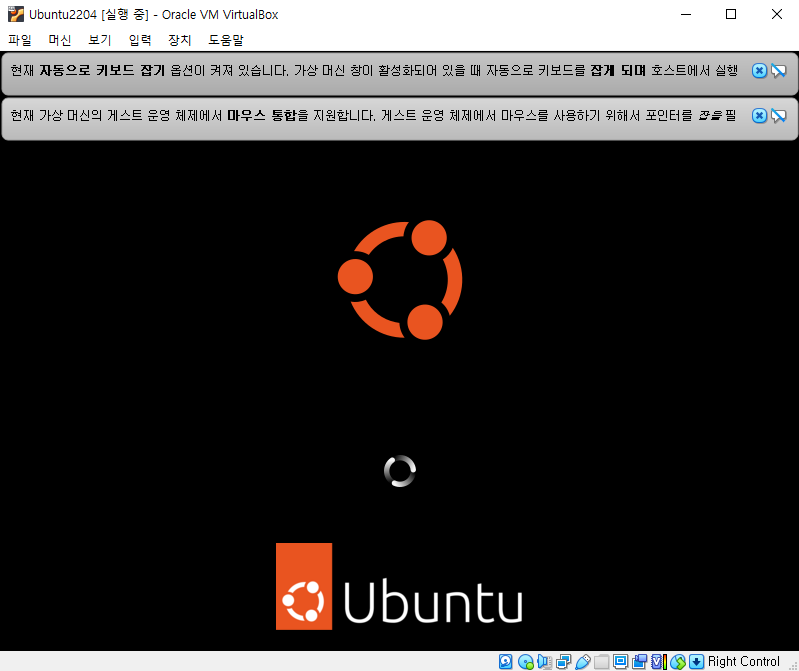The width and height of the screenshot is (799, 671).
Task: Click the VirtualBox title bar app icon
Action: [16, 14]
